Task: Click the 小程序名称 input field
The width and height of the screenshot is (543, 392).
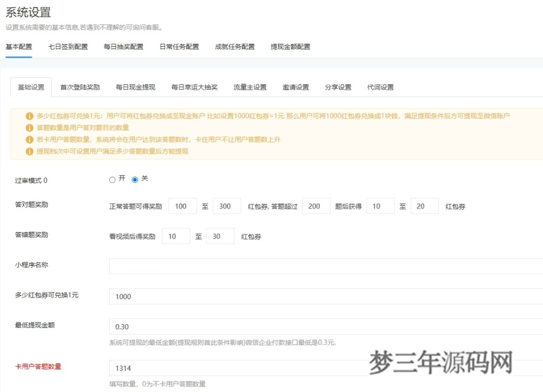Action: 265,266
